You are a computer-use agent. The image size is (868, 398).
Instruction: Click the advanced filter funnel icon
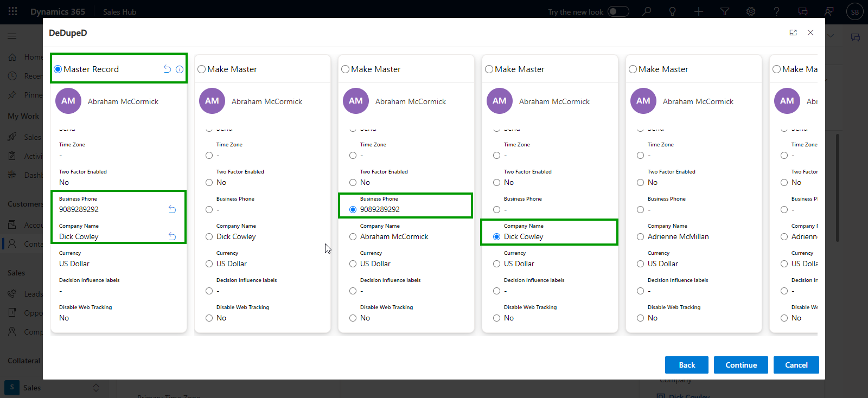(725, 11)
